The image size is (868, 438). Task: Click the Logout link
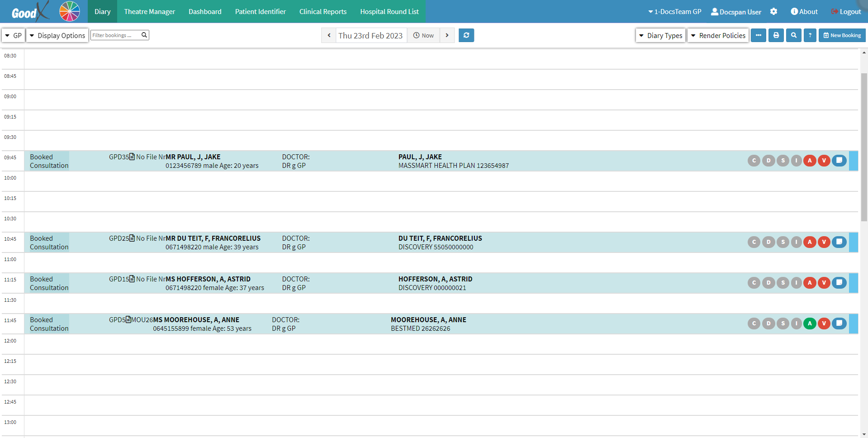pos(846,12)
